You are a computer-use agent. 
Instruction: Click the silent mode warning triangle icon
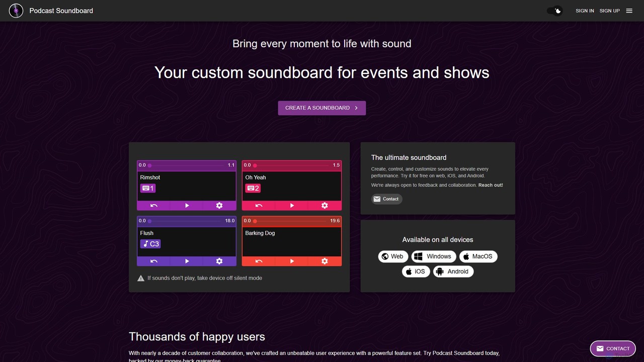coord(141,278)
